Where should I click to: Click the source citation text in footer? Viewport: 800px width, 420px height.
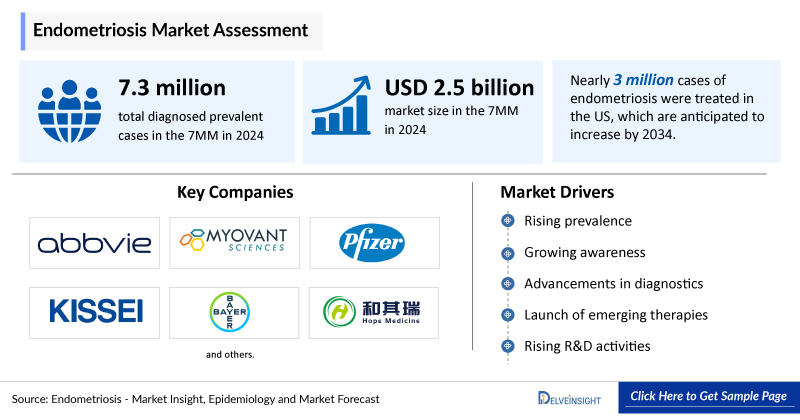click(x=197, y=399)
